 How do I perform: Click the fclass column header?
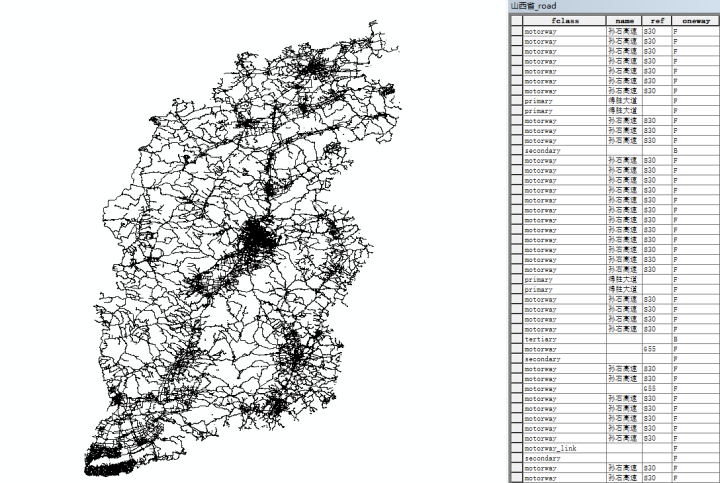(564, 21)
